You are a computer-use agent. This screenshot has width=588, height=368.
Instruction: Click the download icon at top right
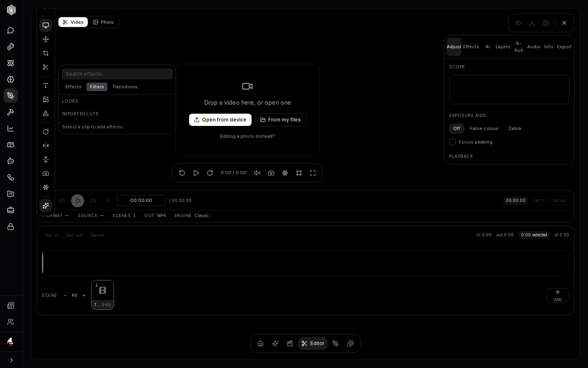532,23
